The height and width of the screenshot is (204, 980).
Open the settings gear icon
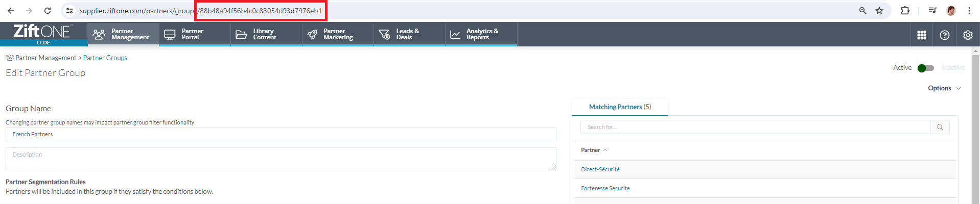968,35
